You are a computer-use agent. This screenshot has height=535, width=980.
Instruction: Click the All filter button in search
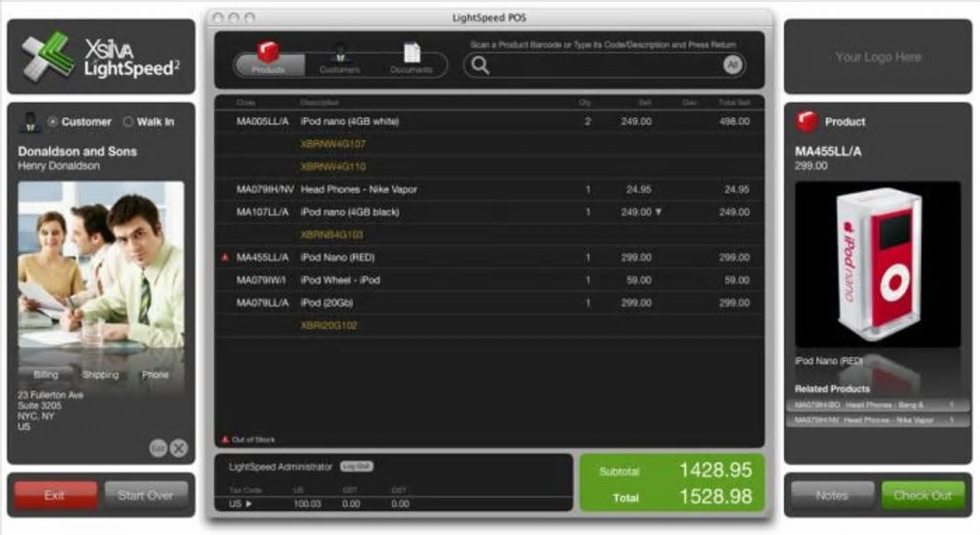pyautogui.click(x=732, y=64)
